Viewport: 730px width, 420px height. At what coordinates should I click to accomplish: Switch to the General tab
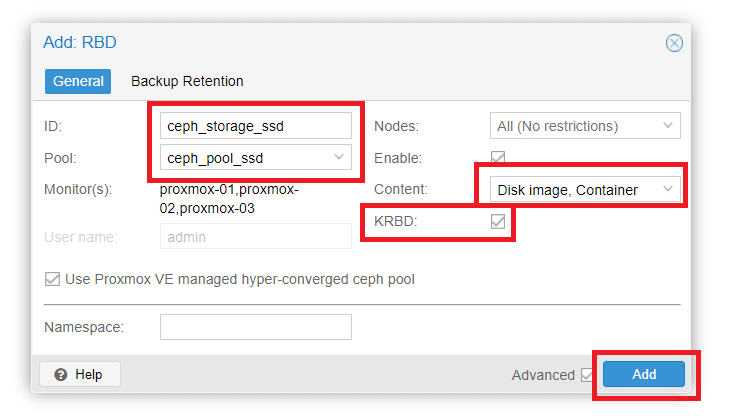[x=78, y=81]
